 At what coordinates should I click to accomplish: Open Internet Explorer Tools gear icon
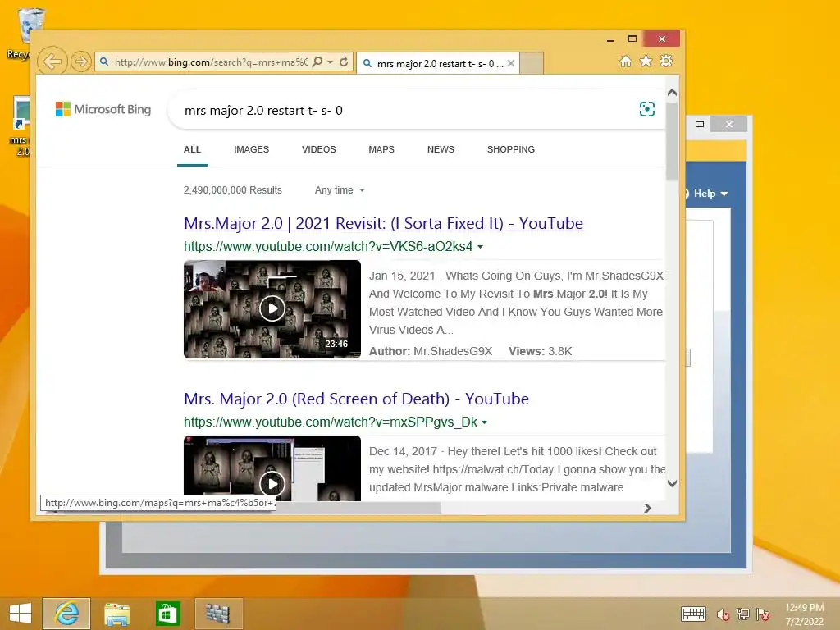pyautogui.click(x=666, y=61)
